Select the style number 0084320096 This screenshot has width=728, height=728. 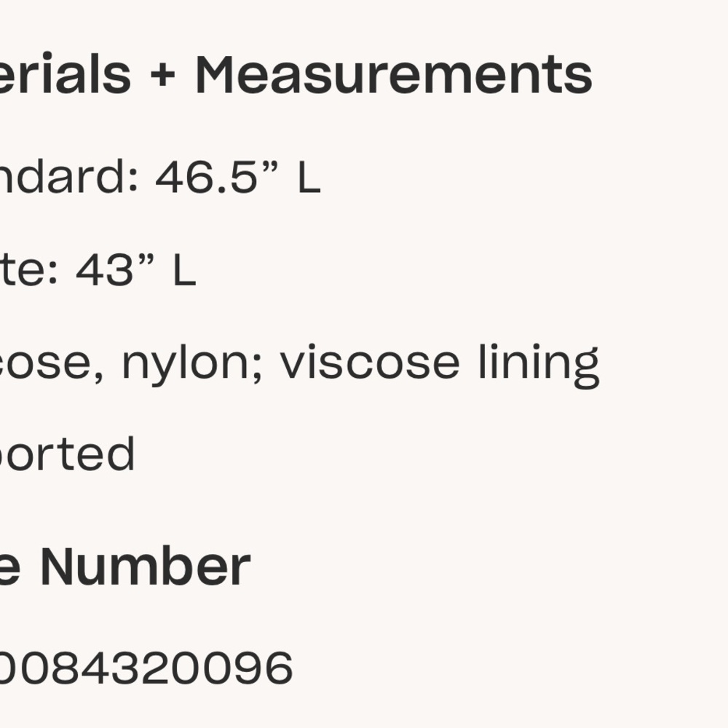tap(146, 668)
